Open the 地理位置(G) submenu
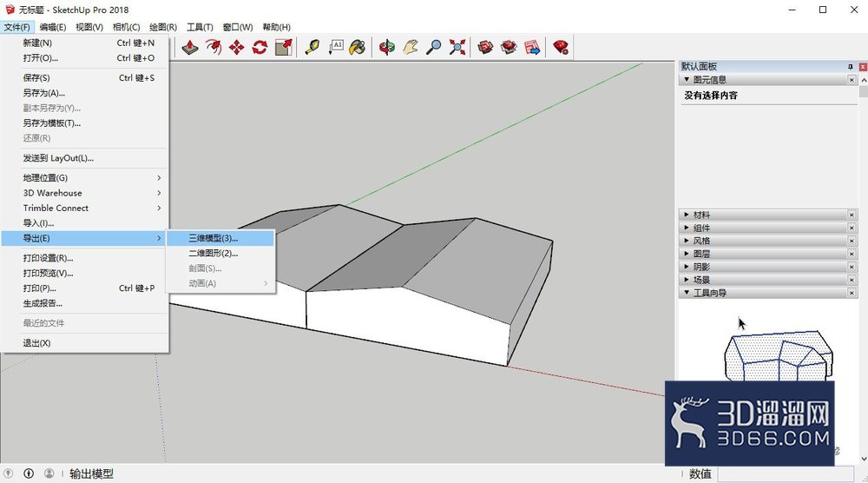The height and width of the screenshot is (483, 868). coord(84,178)
